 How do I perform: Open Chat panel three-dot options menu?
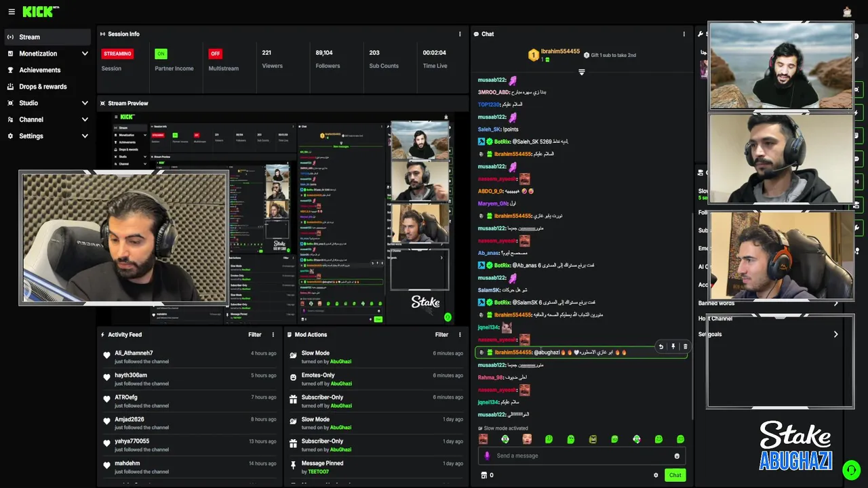[684, 34]
